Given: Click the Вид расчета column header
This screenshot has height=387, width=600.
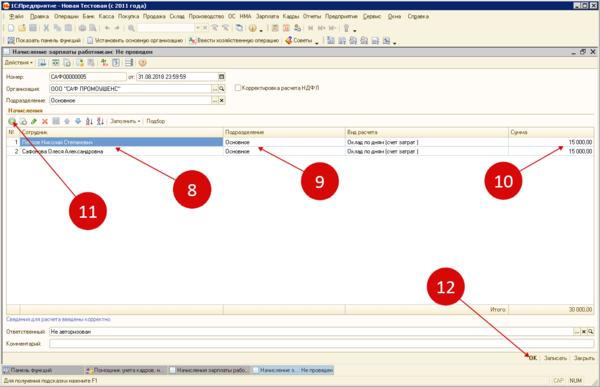Looking at the screenshot, I should [x=427, y=132].
